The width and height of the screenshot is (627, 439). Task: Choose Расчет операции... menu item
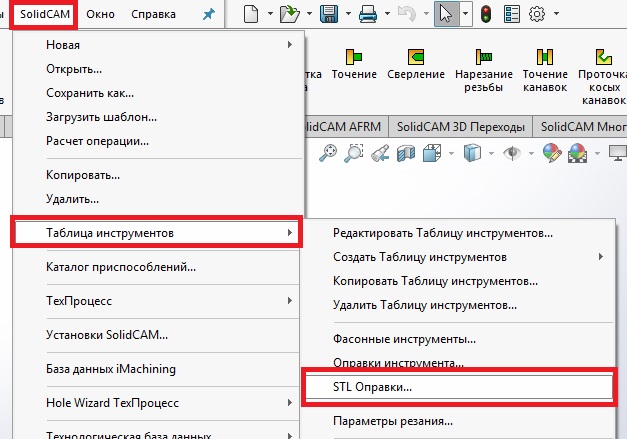[x=157, y=141]
